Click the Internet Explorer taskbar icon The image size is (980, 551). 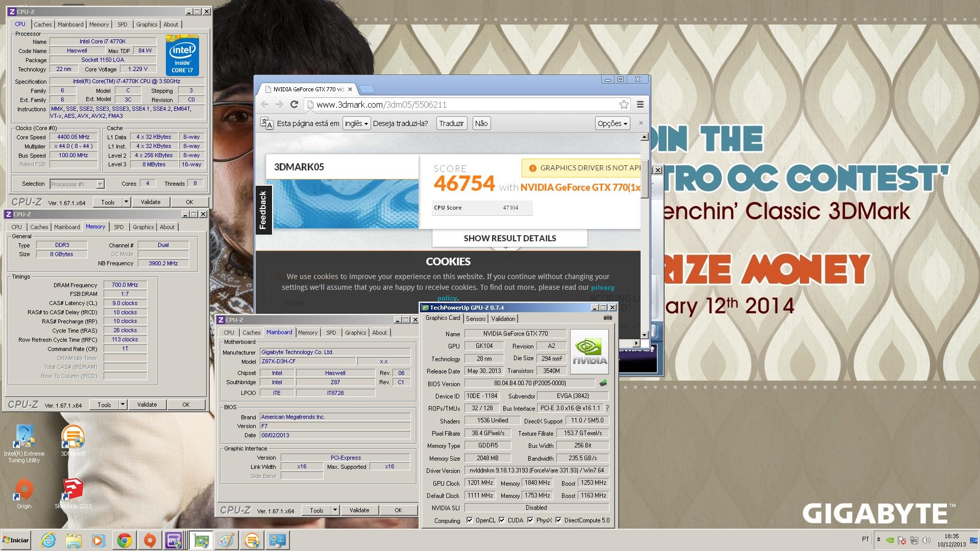tap(48, 540)
